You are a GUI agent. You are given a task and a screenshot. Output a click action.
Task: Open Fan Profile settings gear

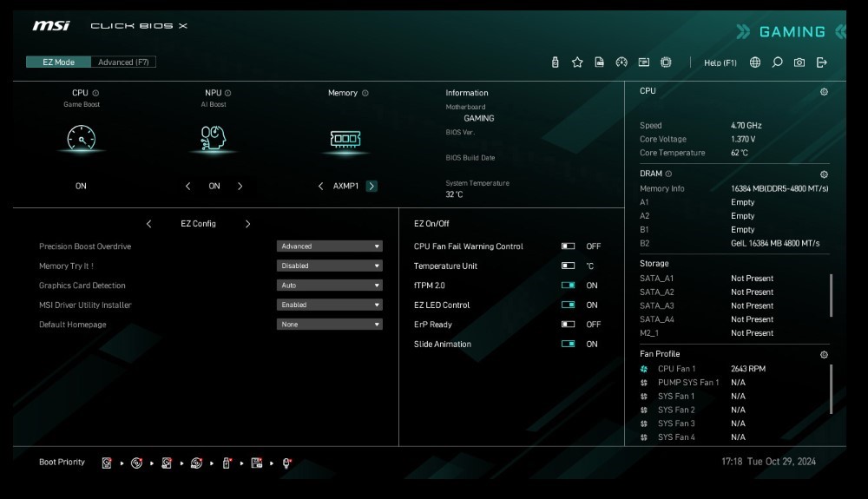click(x=824, y=355)
